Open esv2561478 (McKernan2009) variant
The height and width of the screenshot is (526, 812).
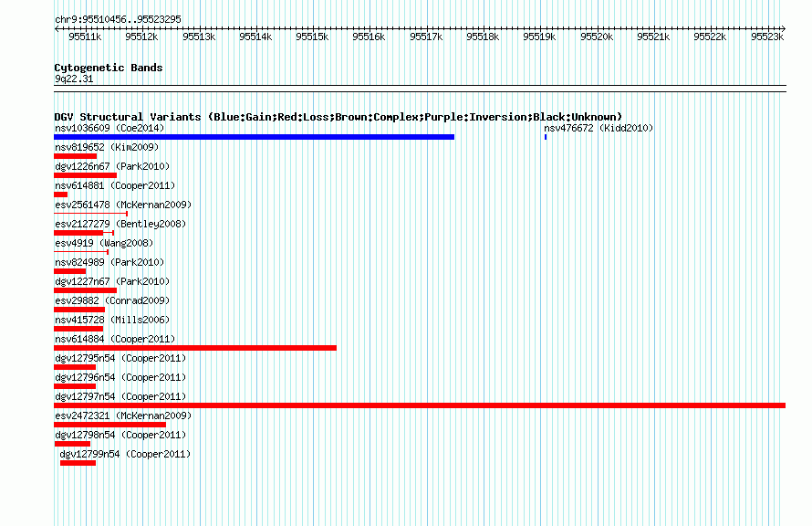[x=123, y=205]
